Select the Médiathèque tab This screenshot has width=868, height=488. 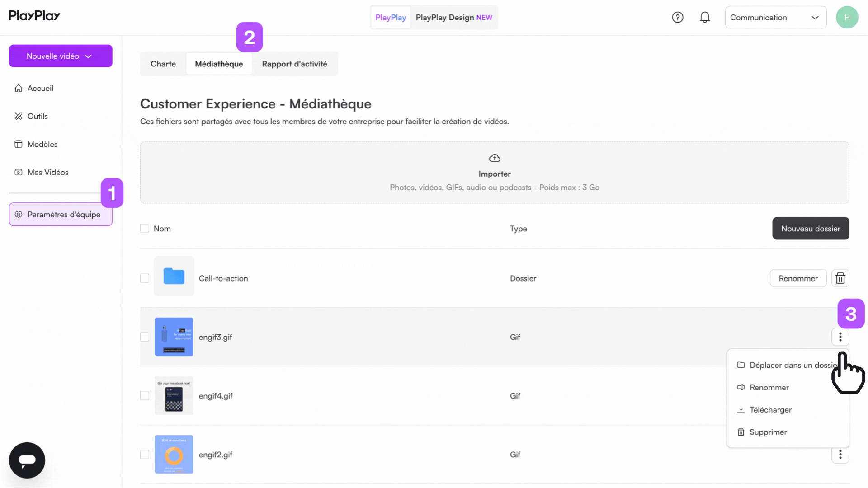point(219,64)
